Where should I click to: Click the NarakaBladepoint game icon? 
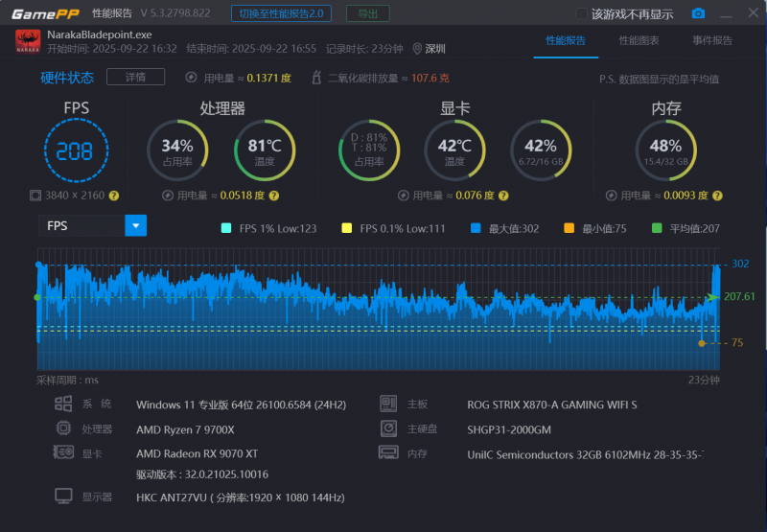27,41
